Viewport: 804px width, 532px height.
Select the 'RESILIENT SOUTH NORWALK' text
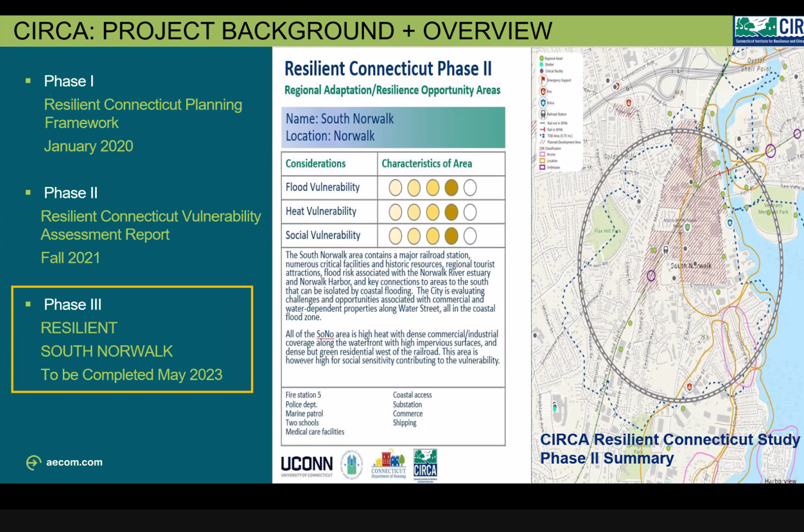(107, 340)
